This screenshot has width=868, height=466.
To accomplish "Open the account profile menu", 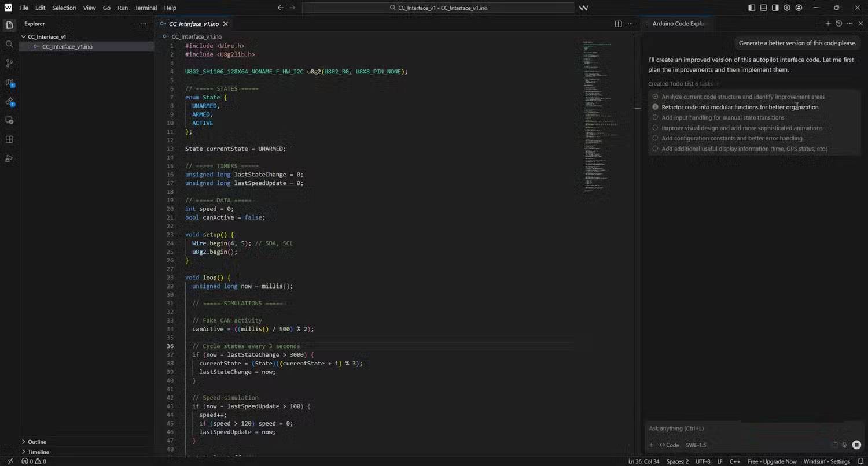I will coord(799,8).
